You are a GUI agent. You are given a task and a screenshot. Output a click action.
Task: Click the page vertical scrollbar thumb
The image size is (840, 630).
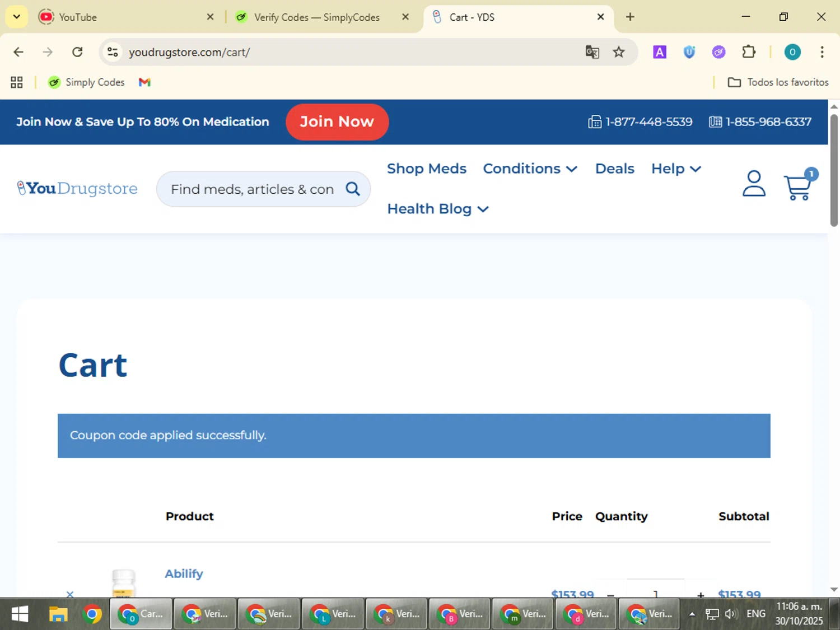(x=834, y=170)
